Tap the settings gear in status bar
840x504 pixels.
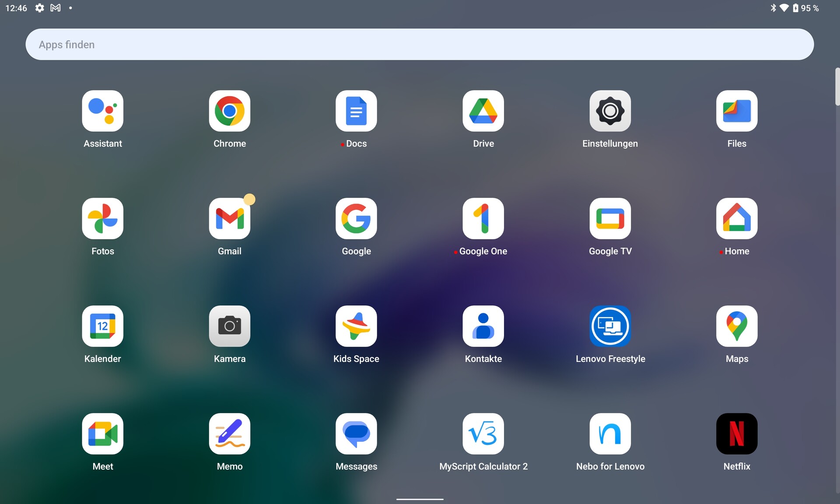(39, 8)
